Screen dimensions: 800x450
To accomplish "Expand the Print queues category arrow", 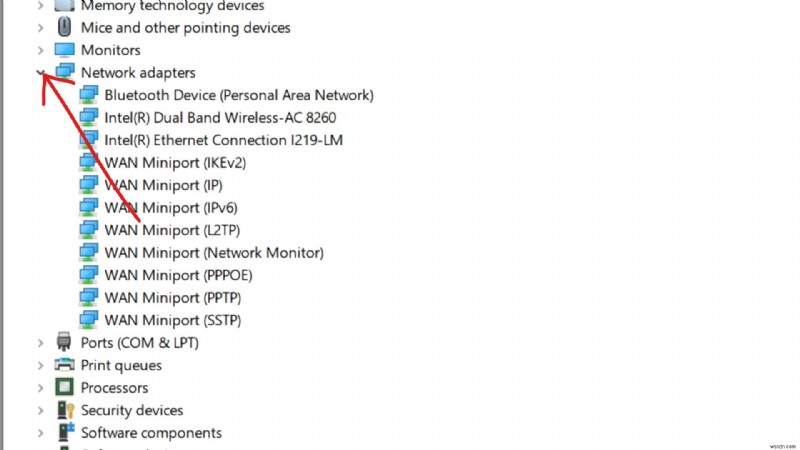I will click(x=40, y=365).
